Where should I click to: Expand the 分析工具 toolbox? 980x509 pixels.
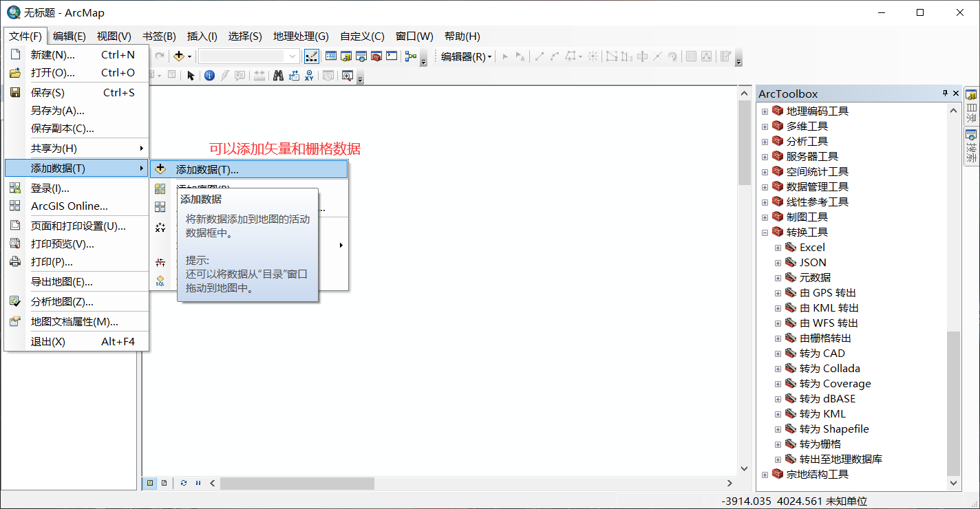765,142
